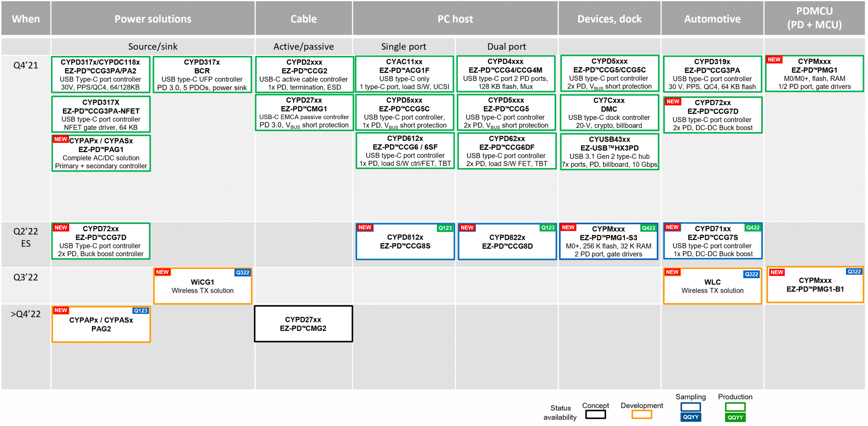
Task: Click the Dual port sub-header
Action: [x=506, y=47]
